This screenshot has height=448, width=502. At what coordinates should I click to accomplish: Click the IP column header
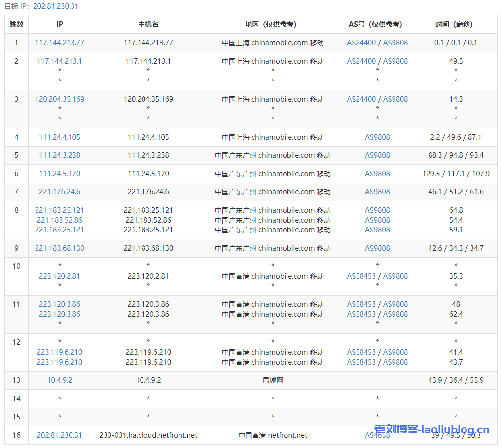[59, 24]
